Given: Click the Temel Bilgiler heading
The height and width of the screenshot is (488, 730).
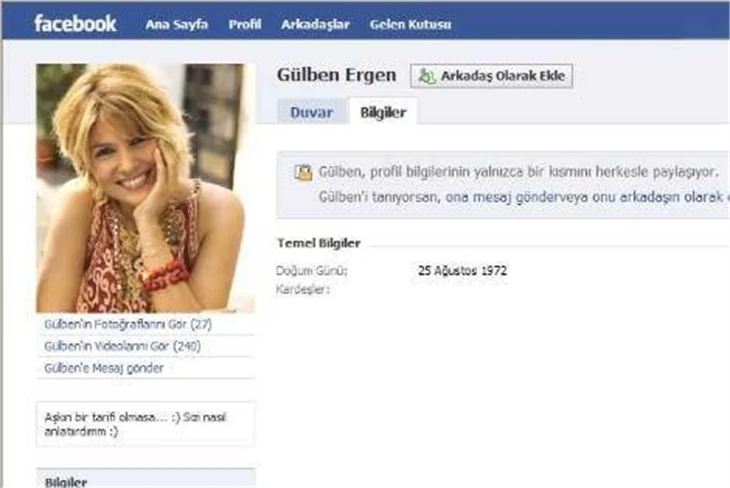Looking at the screenshot, I should tap(319, 243).
